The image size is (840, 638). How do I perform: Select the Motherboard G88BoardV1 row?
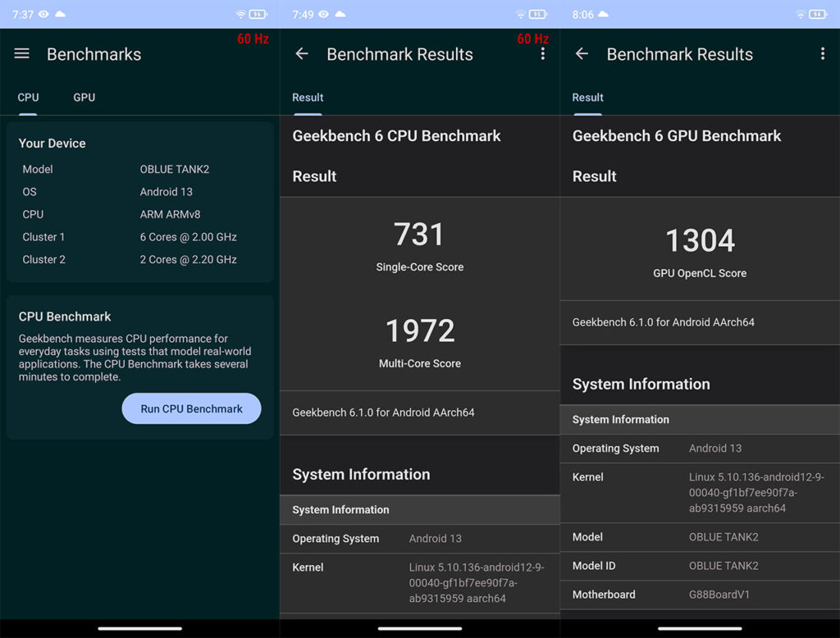(x=700, y=595)
